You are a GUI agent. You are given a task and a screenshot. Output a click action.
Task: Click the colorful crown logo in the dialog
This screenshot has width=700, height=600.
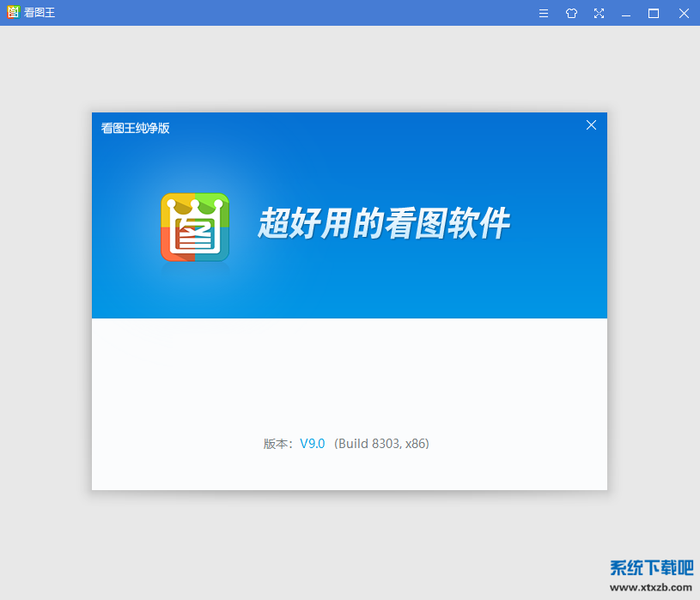click(195, 227)
